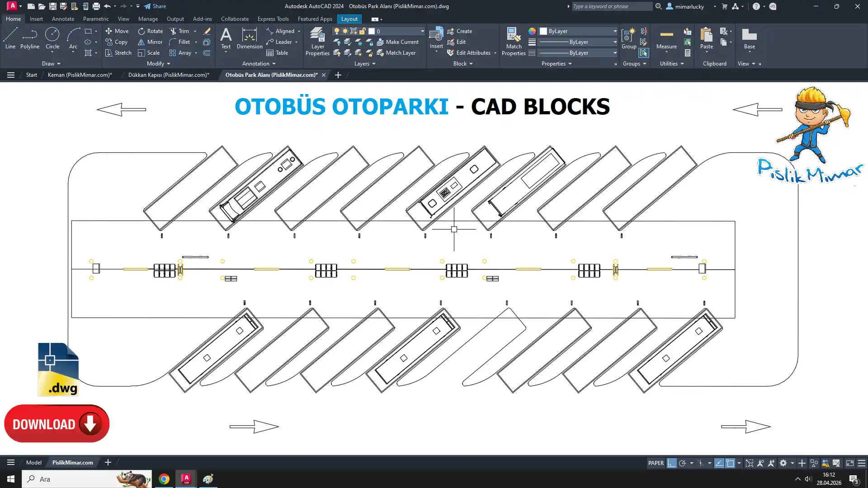This screenshot has height=488, width=868.
Task: Open the layer name dropdown list
Action: 422,31
